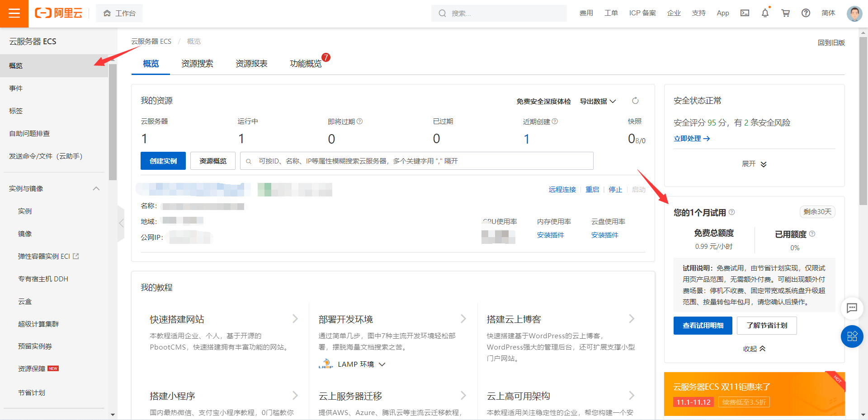This screenshot has height=420, width=868.
Task: Click the 立即处理 link
Action: coord(692,139)
